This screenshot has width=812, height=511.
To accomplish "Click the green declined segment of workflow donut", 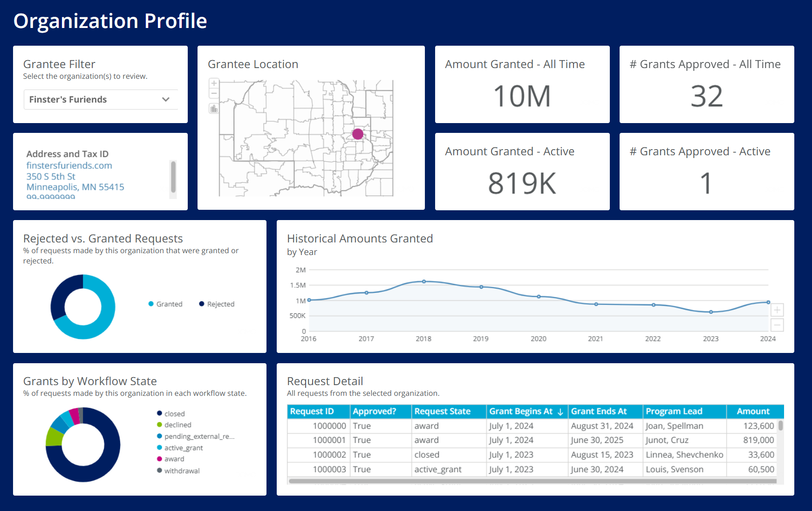I will pos(54,436).
